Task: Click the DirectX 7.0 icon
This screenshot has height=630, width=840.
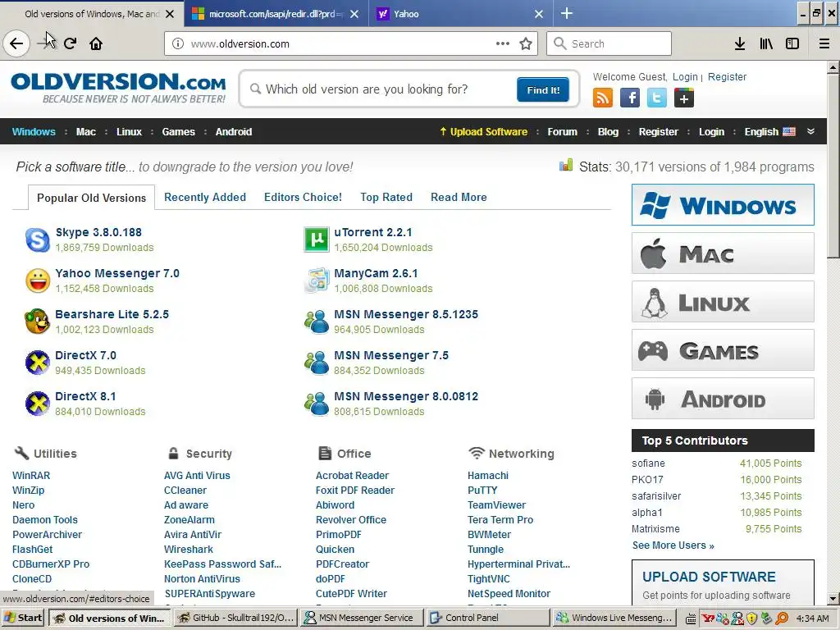Action: (38, 363)
